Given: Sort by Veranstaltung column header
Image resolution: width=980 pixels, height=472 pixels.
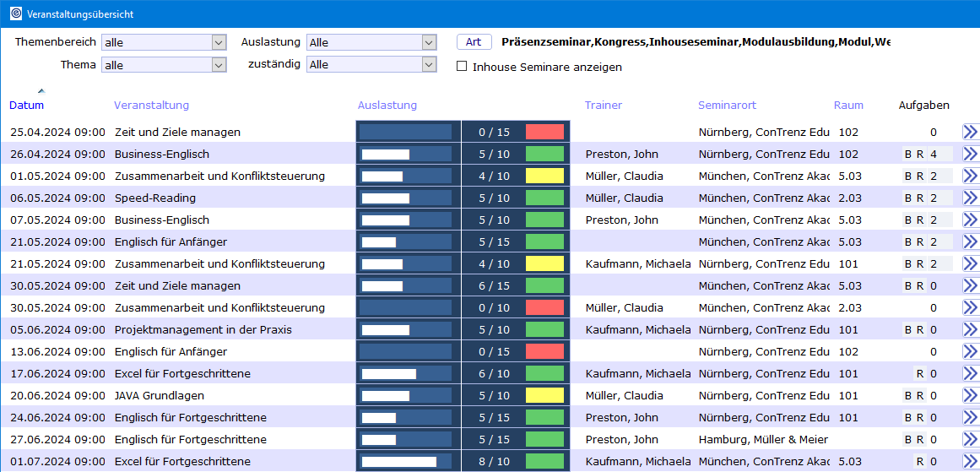Looking at the screenshot, I should coord(151,106).
